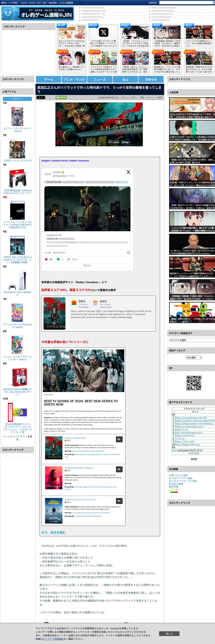Open the Shōgun: Limited Series Rotten Tomatoes link
This screenshot has width=215, height=644.
pos(65,161)
